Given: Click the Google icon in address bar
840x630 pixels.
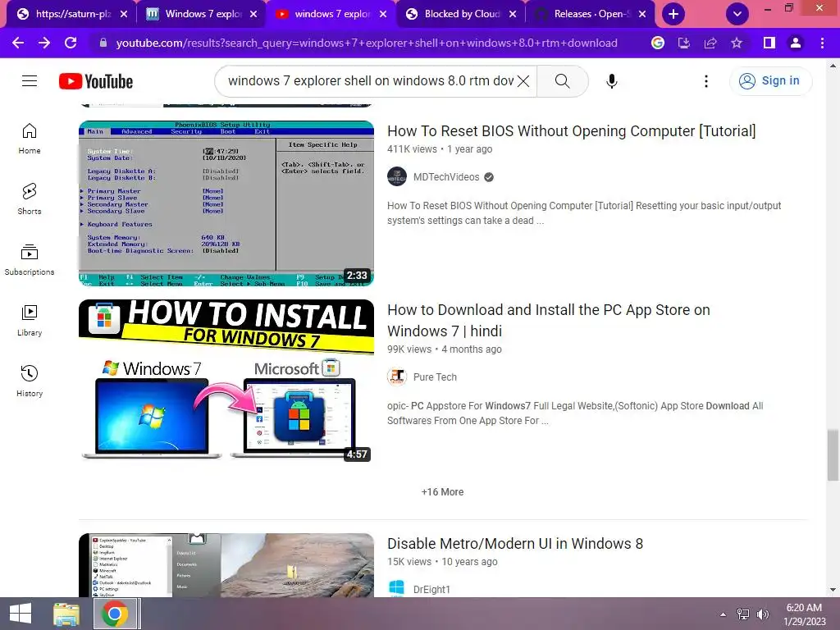Looking at the screenshot, I should pyautogui.click(x=658, y=43).
